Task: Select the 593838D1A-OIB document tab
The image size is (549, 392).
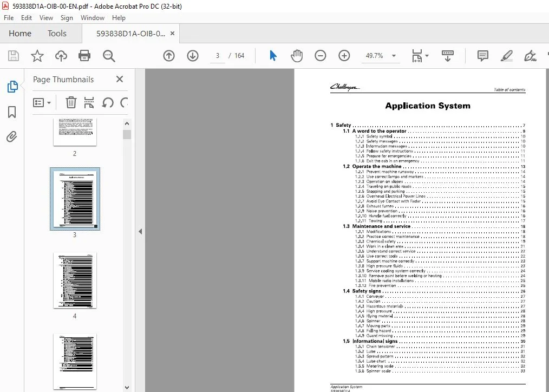Action: point(130,34)
